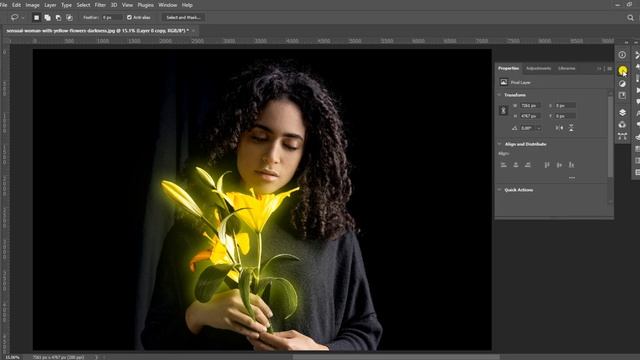This screenshot has height=360, width=640.
Task: Align right edges
Action: pyautogui.click(x=527, y=165)
